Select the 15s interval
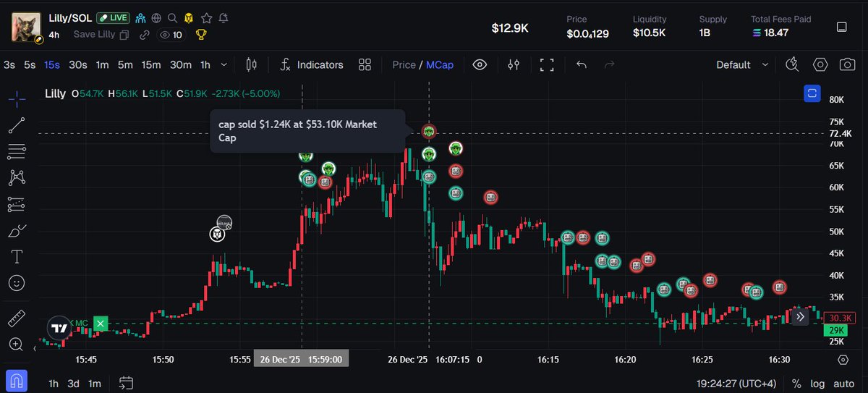This screenshot has width=868, height=393. 52,64
